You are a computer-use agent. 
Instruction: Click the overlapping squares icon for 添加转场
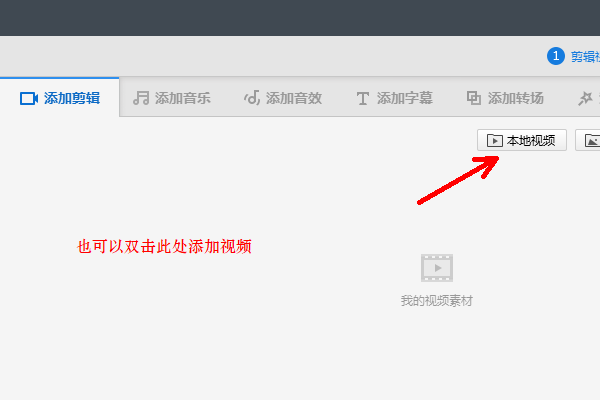point(474,98)
